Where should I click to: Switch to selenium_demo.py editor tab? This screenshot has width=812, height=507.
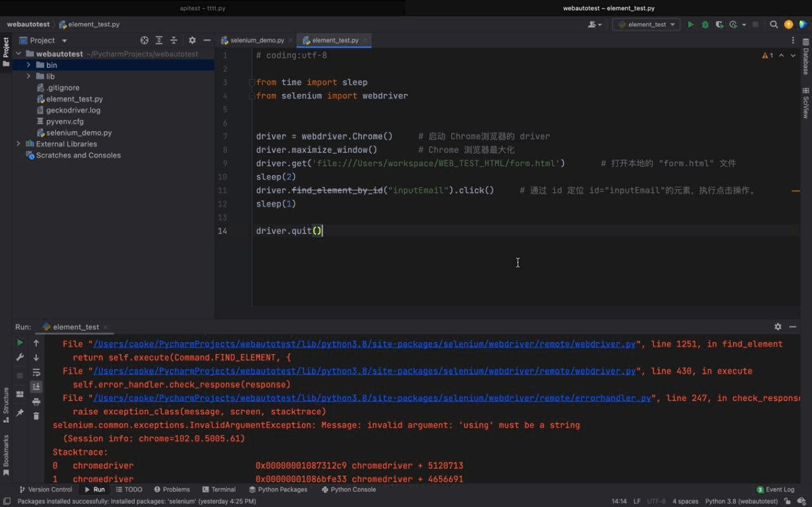tap(257, 40)
